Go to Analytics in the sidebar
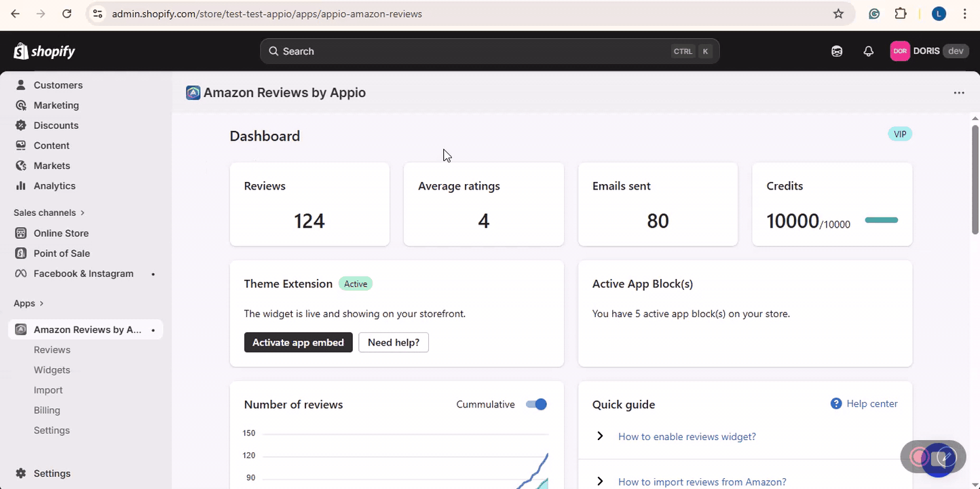Screen dimensions: 980x489 [54, 186]
